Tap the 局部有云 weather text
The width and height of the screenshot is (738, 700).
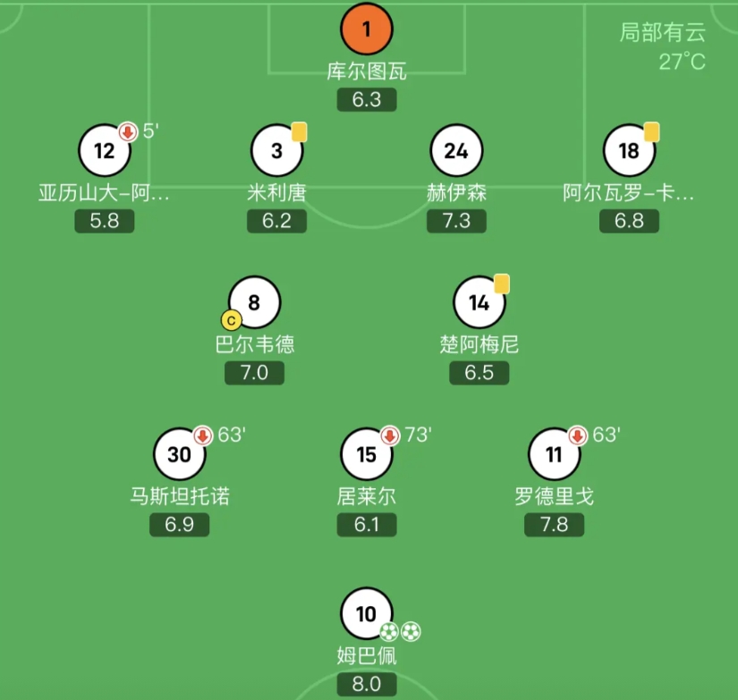click(663, 33)
